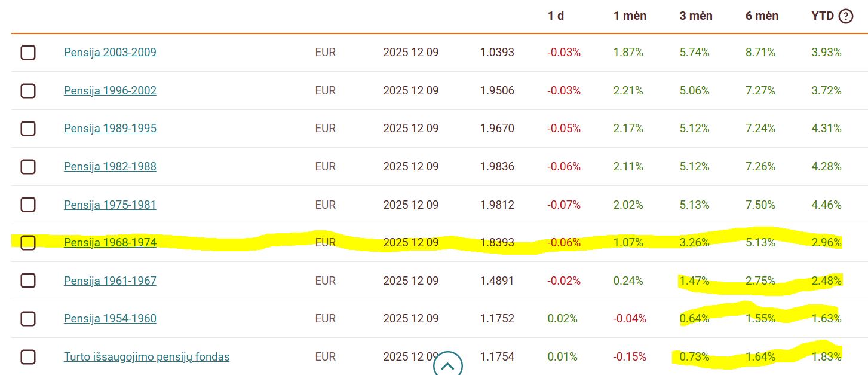Open the Pensija 2003-2009 fund link
Screen dimensions: 868x375
(x=110, y=53)
